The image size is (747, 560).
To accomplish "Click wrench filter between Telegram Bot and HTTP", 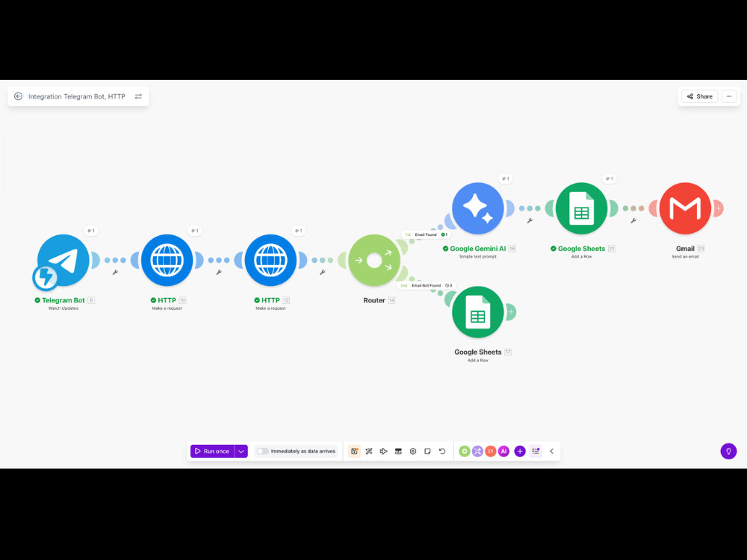I will pos(115,273).
